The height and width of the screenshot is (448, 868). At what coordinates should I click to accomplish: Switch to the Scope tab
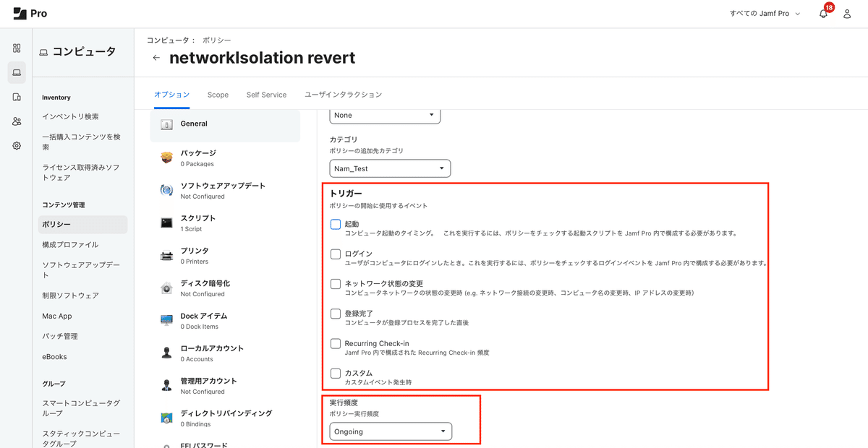[218, 95]
